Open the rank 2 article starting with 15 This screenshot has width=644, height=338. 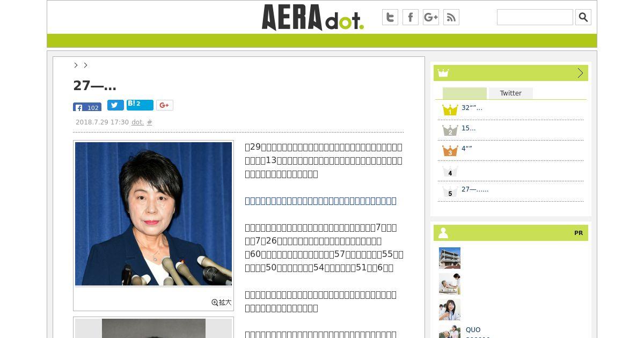[x=469, y=128]
